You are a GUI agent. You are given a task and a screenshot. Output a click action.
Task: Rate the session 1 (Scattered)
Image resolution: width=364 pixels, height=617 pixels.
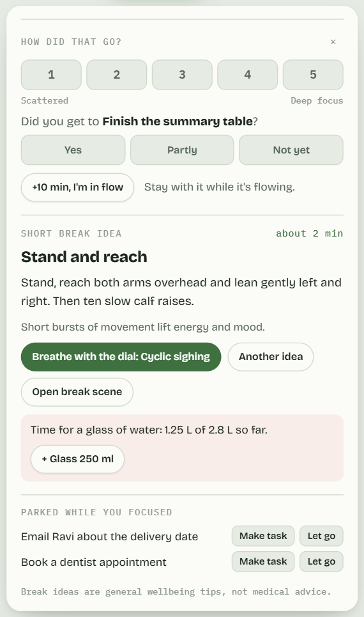pos(51,75)
